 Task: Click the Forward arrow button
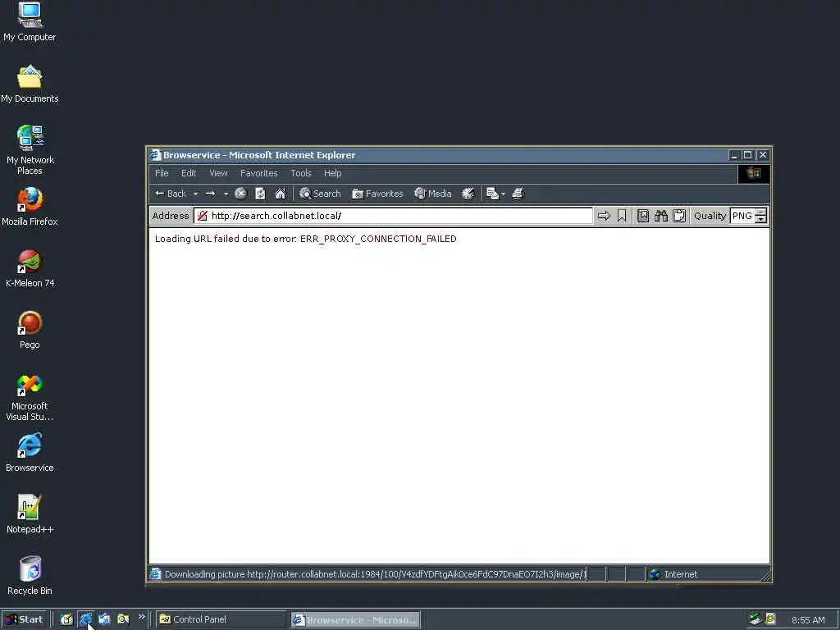[211, 194]
